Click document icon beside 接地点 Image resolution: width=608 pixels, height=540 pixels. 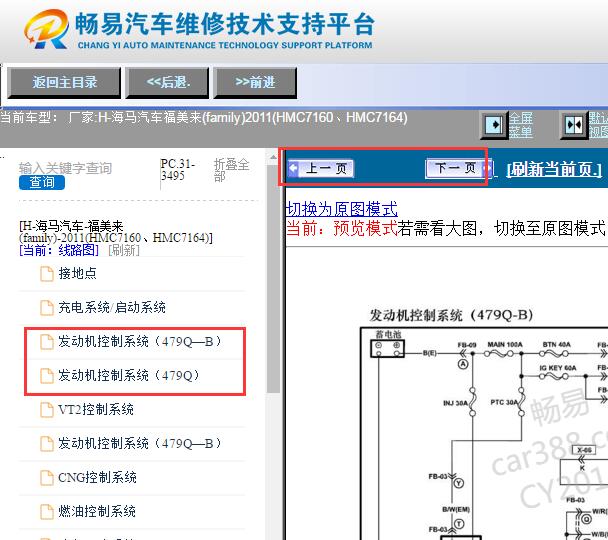pyautogui.click(x=47, y=274)
